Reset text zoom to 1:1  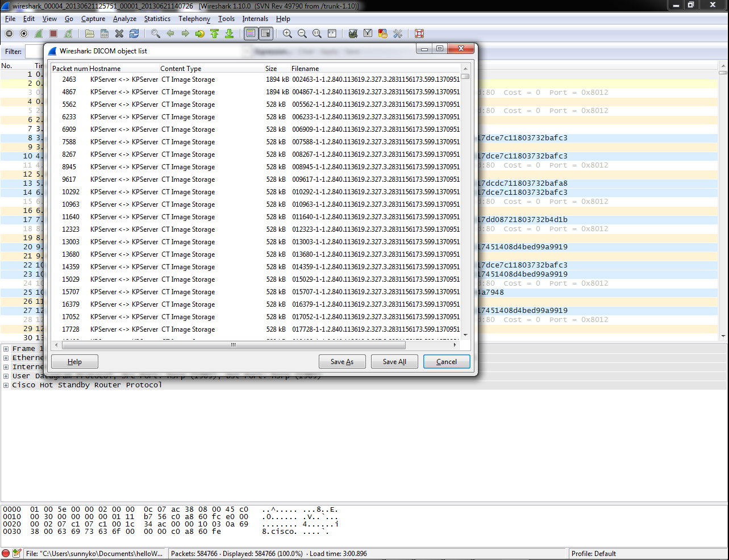pyautogui.click(x=317, y=34)
